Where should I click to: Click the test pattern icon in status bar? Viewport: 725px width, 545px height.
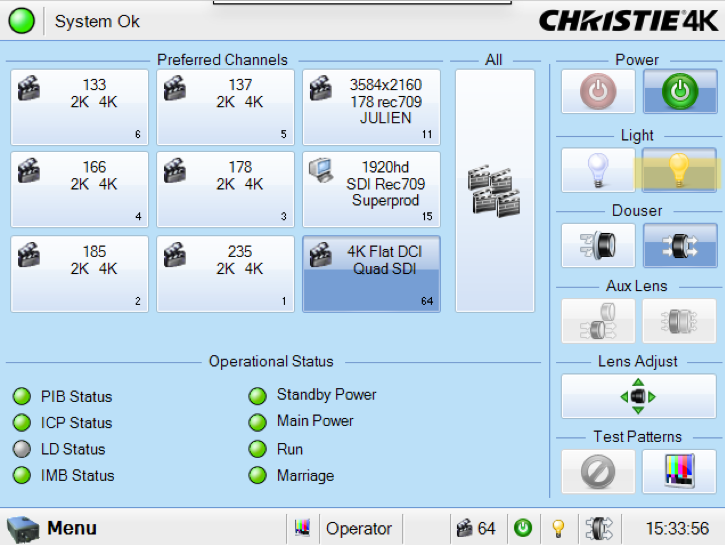tap(303, 528)
